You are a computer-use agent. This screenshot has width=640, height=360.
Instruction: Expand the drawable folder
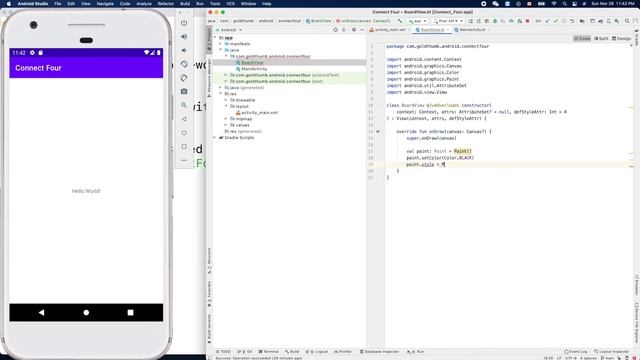[x=226, y=100]
